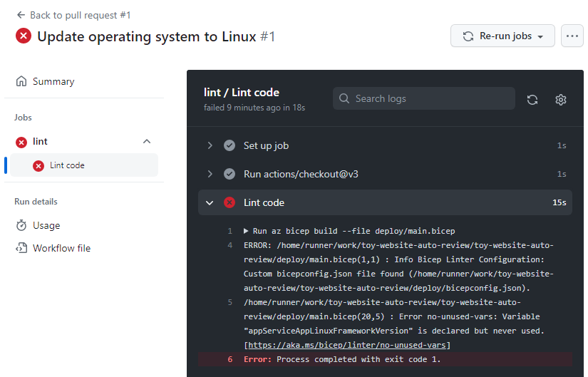
Task: Click the success check icon for Set up job
Action: [x=229, y=145]
